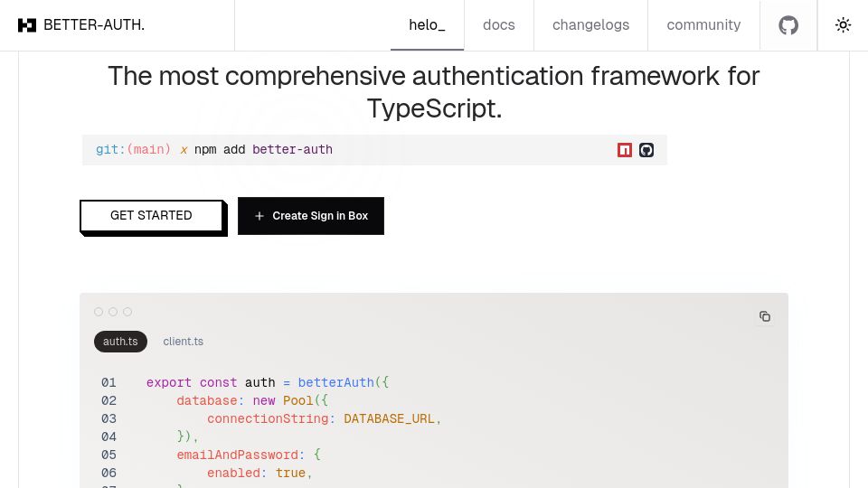This screenshot has height=488, width=868.
Task: Switch to the auth.ts code tab
Action: point(120,342)
